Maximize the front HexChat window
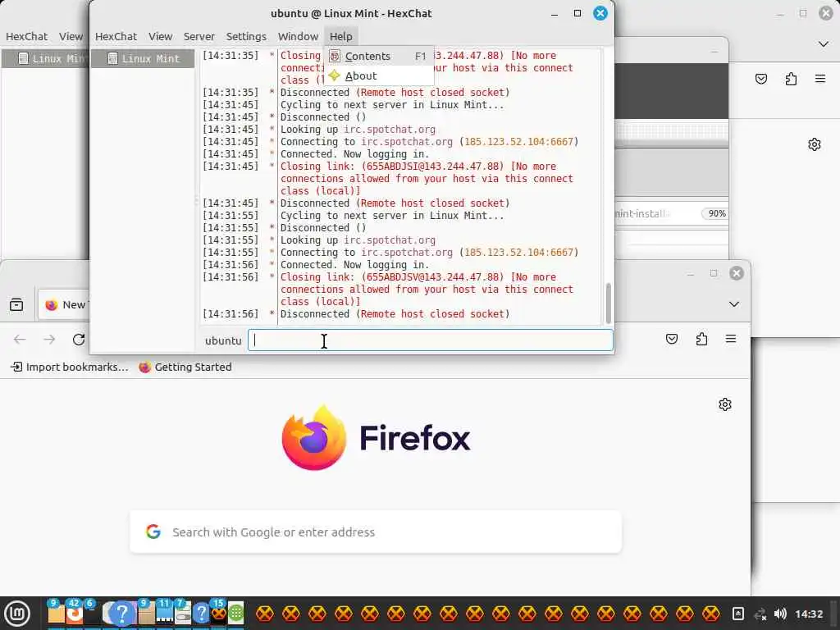The image size is (840, 630). click(577, 13)
